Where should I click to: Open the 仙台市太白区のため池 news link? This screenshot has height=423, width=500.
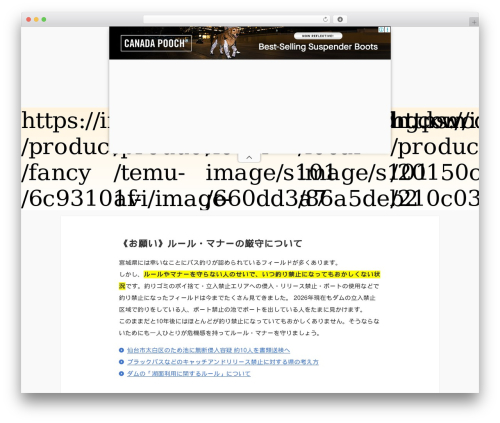[208, 350]
